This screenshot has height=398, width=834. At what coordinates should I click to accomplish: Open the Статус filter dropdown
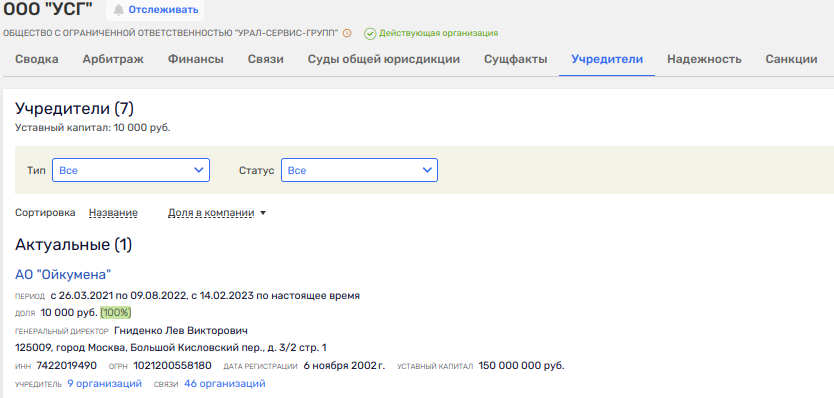[359, 170]
